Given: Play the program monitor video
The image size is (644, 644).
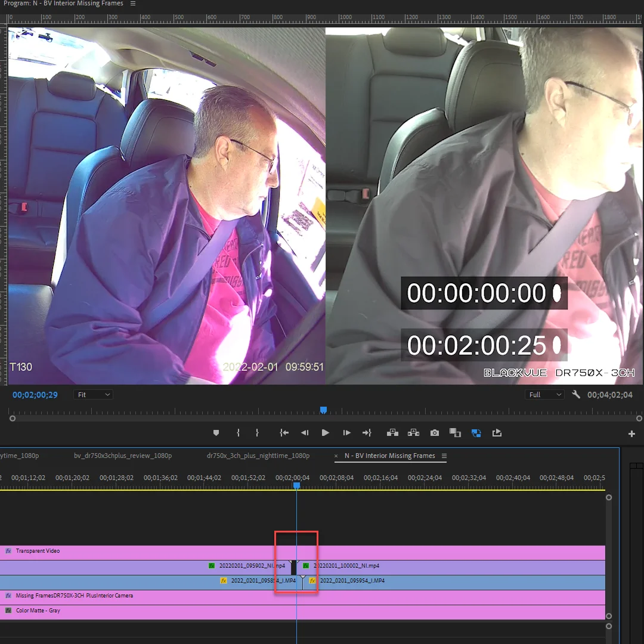Looking at the screenshot, I should tap(326, 433).
